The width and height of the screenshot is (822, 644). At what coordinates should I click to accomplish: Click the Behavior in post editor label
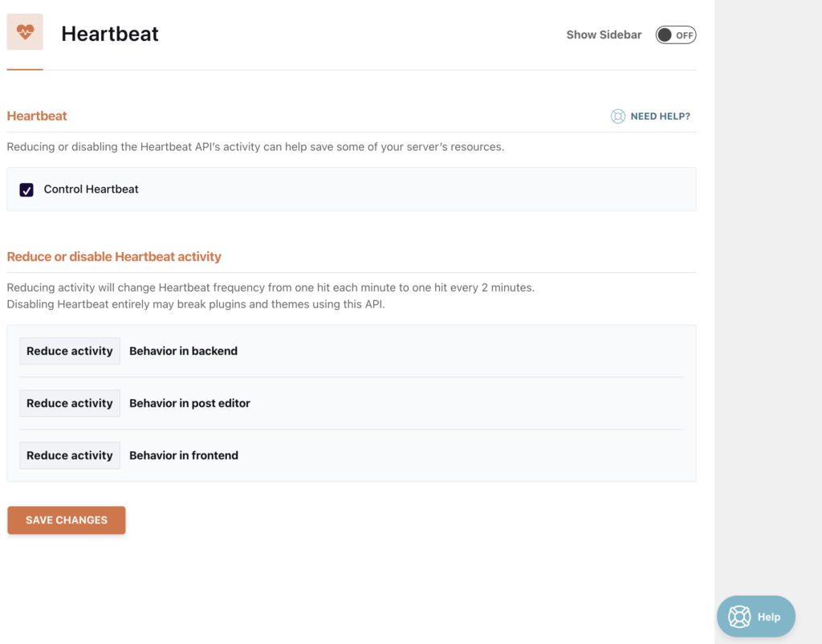point(189,403)
